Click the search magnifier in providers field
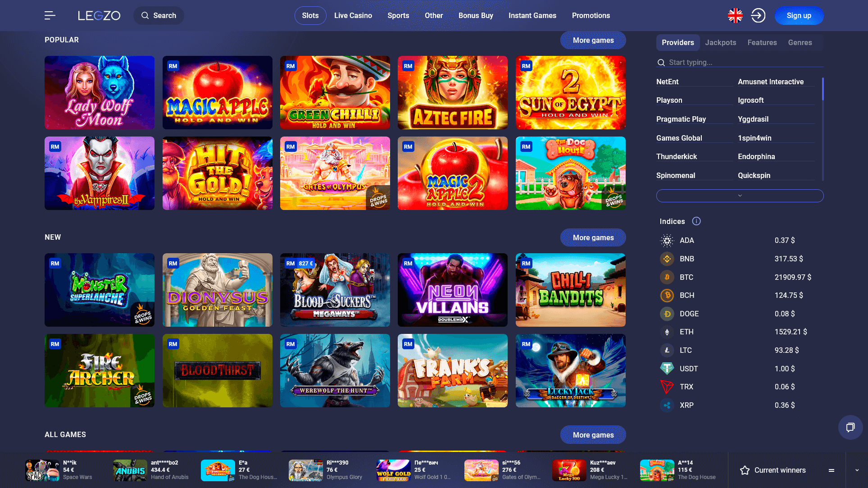The image size is (868, 488). (x=661, y=63)
